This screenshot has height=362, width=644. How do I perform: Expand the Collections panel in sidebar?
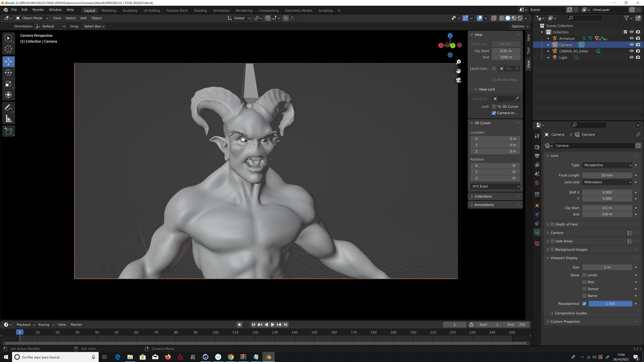[x=483, y=196]
